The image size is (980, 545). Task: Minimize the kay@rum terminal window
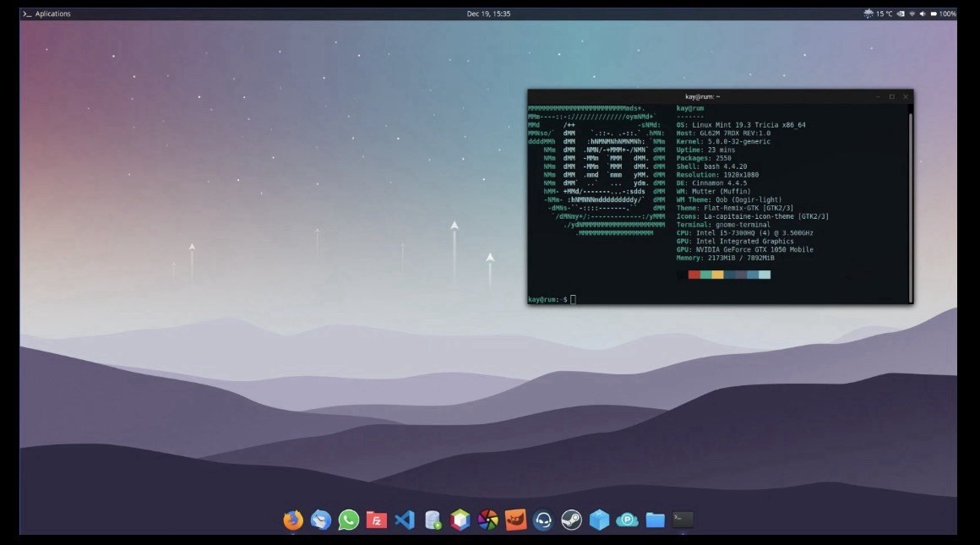pyautogui.click(x=878, y=96)
